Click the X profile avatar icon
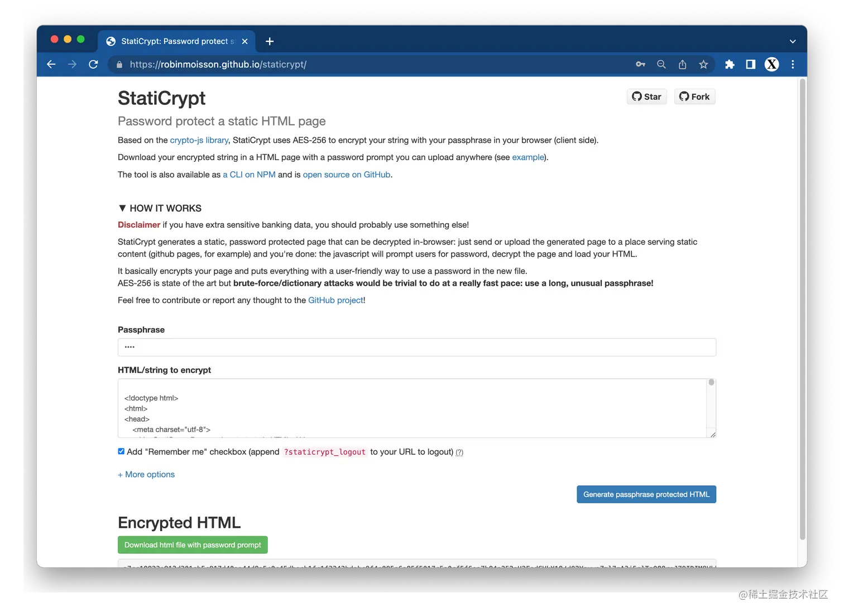Image resolution: width=844 pixels, height=616 pixels. 771,64
